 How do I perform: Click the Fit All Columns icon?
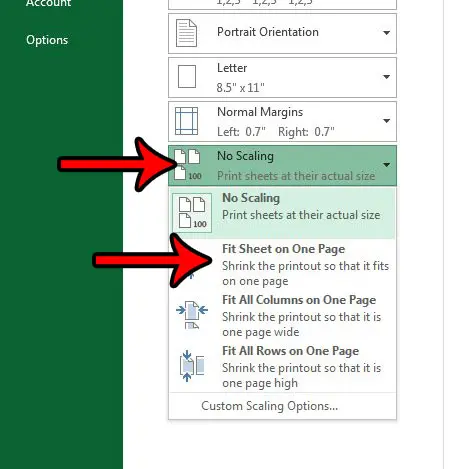click(192, 315)
